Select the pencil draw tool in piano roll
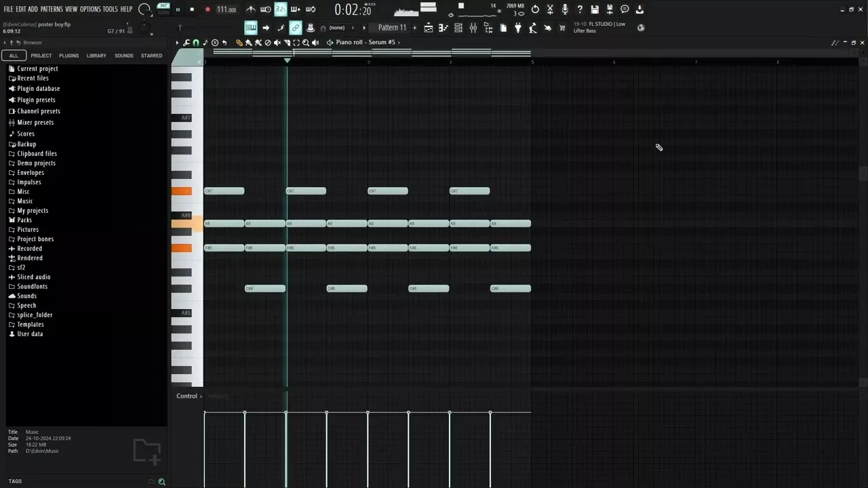The image size is (868, 488). point(239,43)
